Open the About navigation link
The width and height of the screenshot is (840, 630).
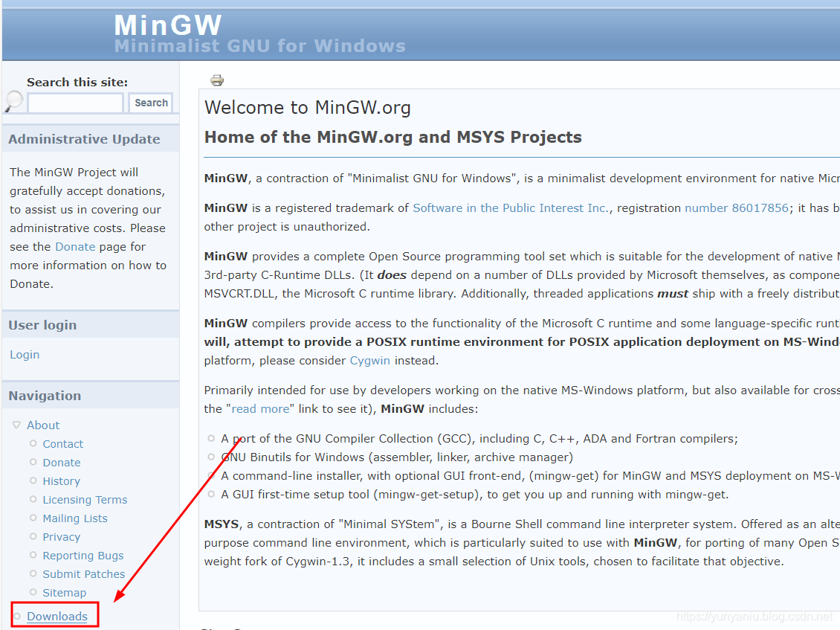[43, 425]
